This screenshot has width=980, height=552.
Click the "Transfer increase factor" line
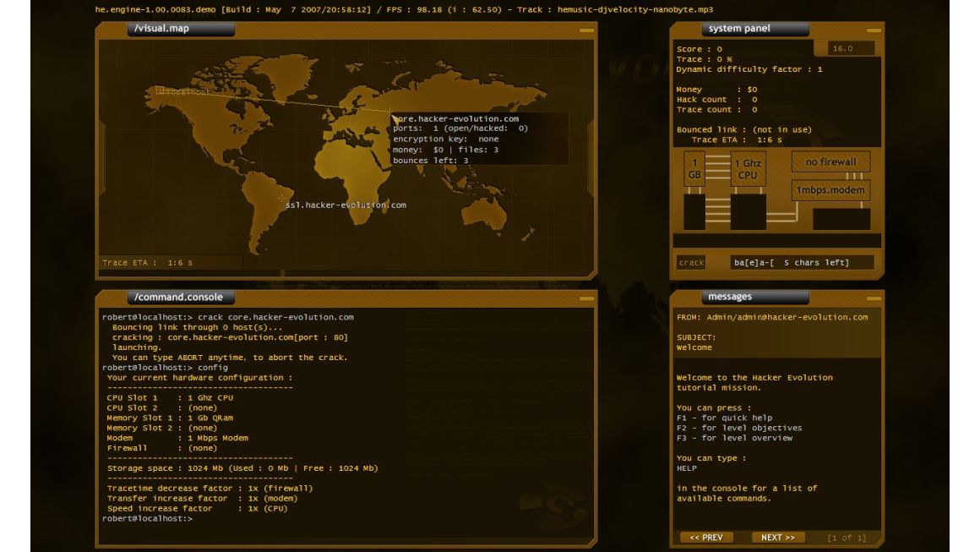(203, 498)
